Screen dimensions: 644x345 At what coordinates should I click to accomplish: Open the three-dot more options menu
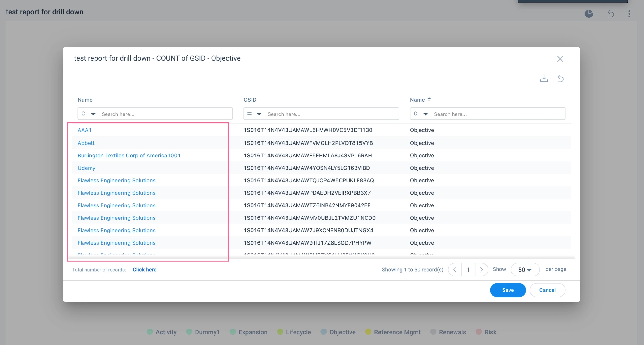click(629, 14)
